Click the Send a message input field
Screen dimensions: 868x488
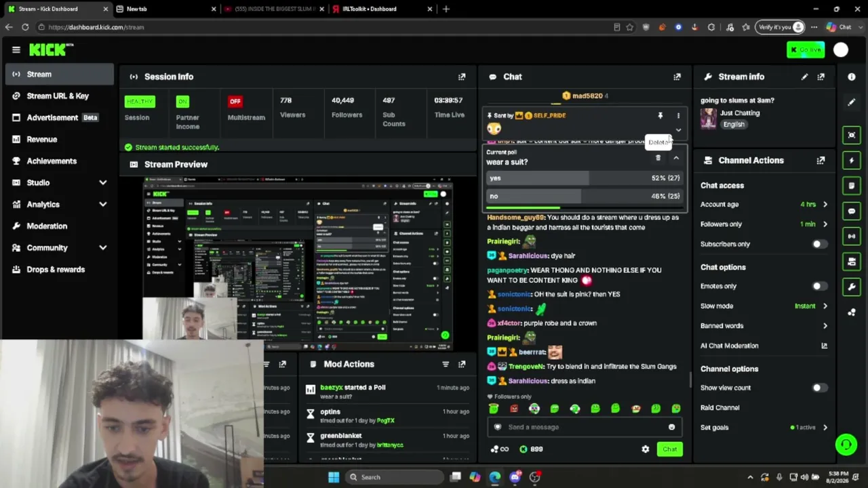click(584, 427)
